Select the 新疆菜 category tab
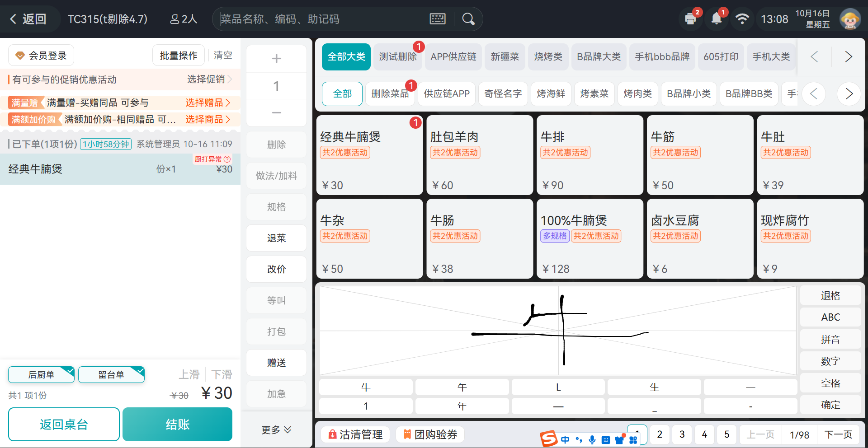 (505, 57)
